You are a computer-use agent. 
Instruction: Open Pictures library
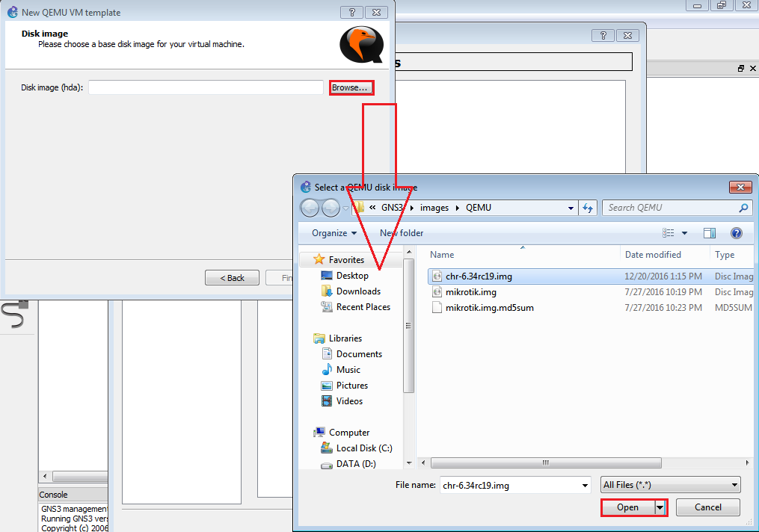tap(352, 386)
